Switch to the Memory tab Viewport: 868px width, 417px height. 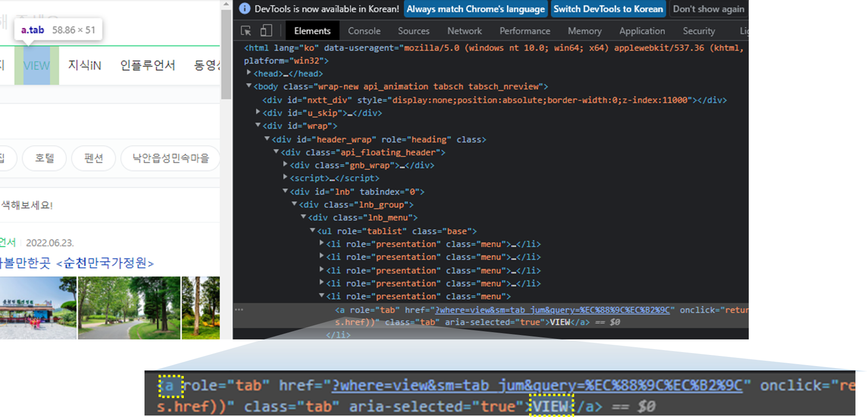coord(585,31)
